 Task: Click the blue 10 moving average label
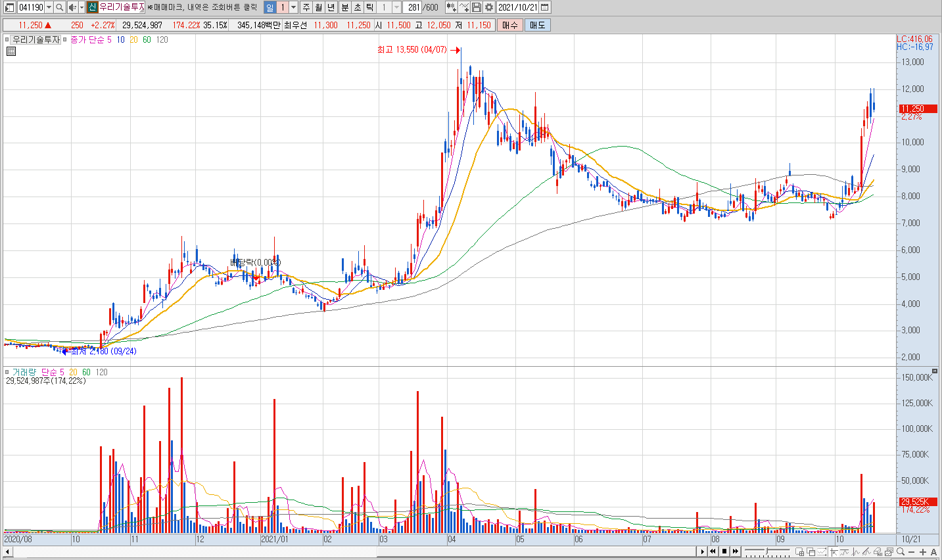[120, 39]
